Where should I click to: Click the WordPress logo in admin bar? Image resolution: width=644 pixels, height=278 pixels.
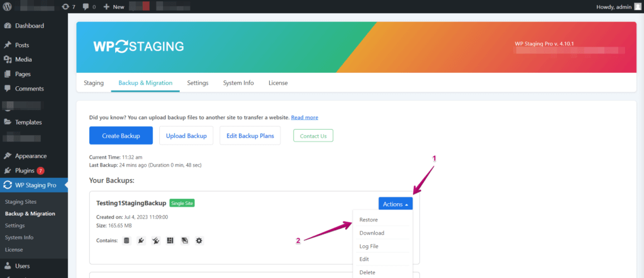[x=7, y=6]
